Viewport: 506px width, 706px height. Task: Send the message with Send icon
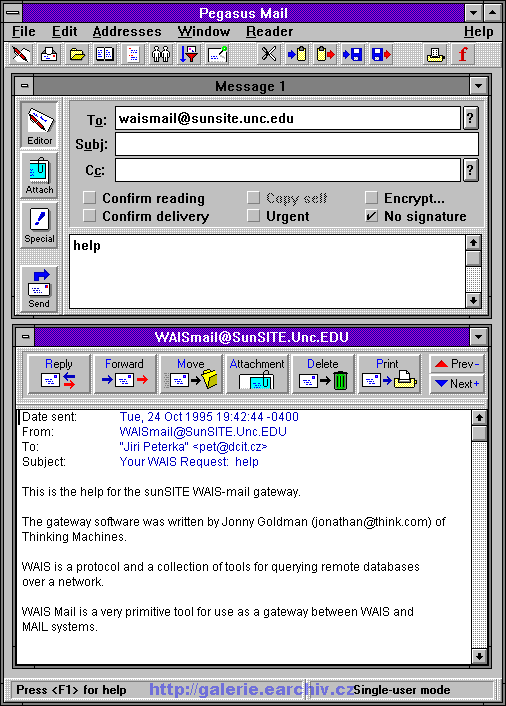39,289
